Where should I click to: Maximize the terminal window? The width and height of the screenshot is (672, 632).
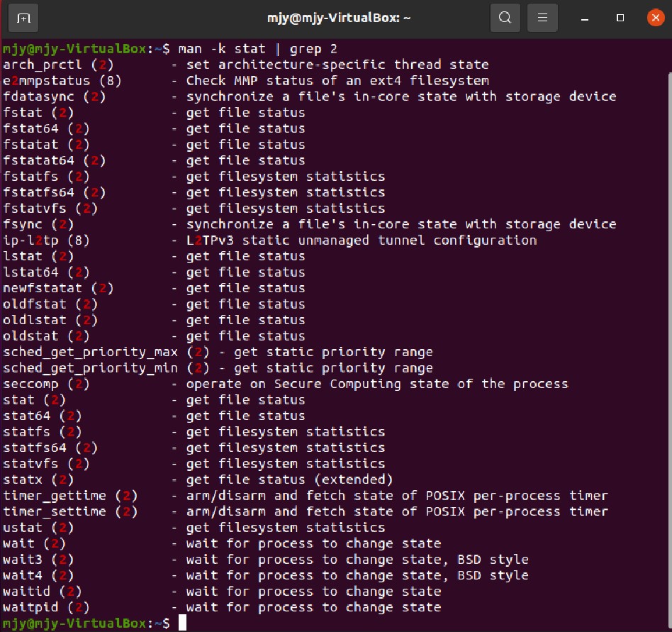click(x=620, y=17)
